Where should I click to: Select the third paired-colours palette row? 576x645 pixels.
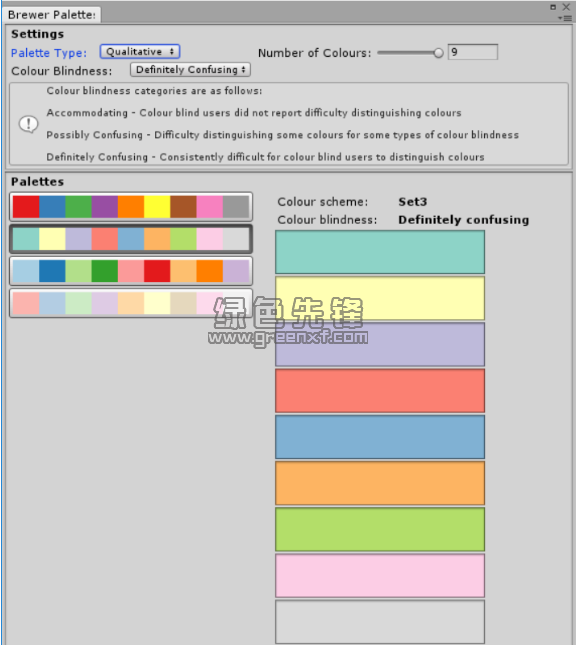131,271
